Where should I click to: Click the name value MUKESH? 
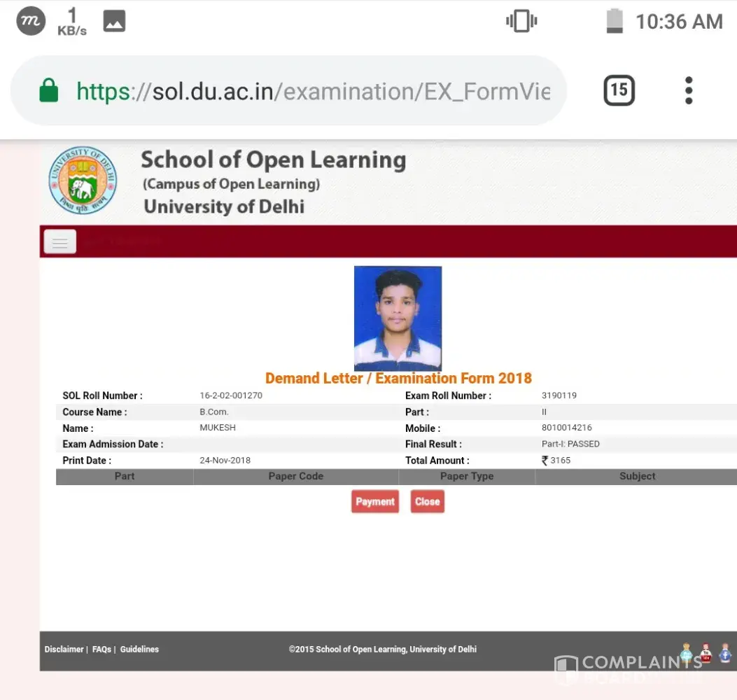(x=218, y=427)
